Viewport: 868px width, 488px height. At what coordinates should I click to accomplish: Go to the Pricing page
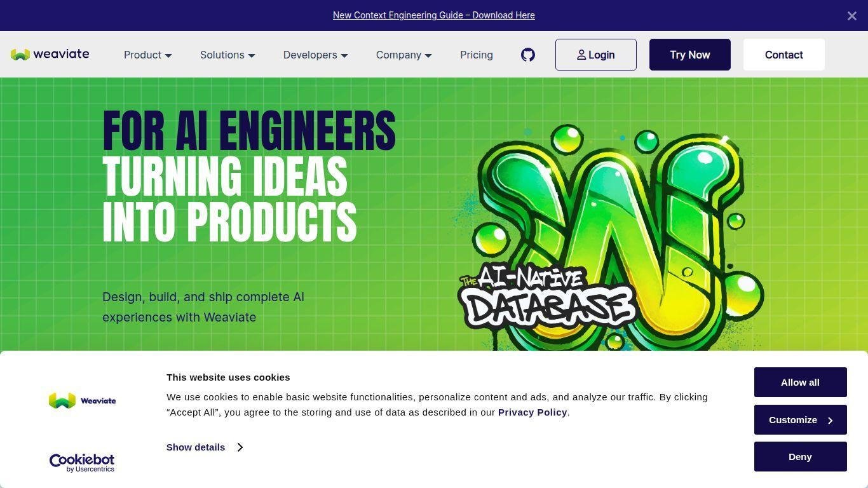tap(477, 55)
